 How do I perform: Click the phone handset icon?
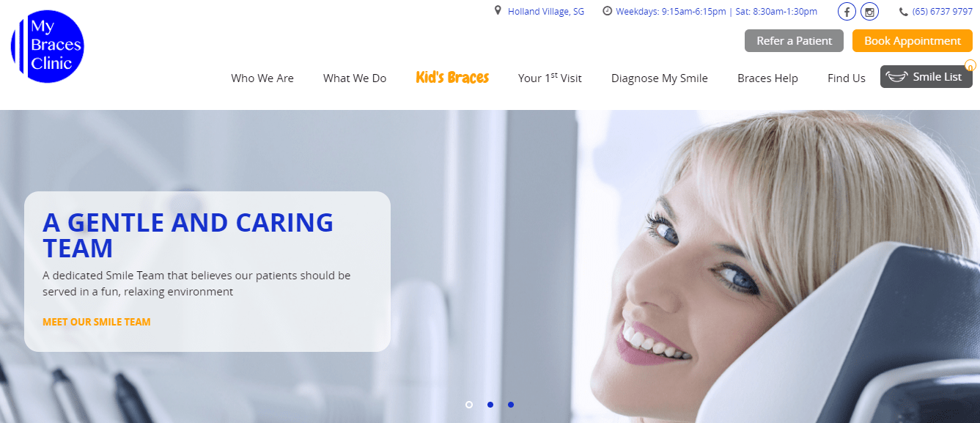[x=904, y=12]
